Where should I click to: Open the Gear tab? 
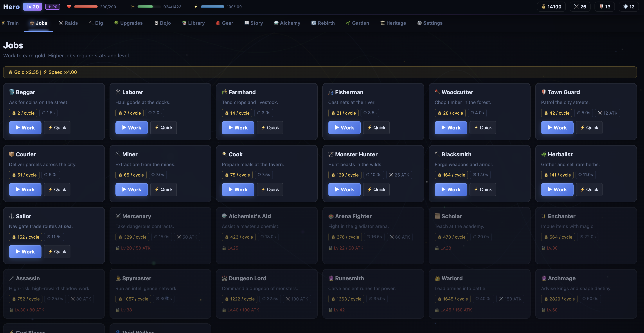pos(225,23)
